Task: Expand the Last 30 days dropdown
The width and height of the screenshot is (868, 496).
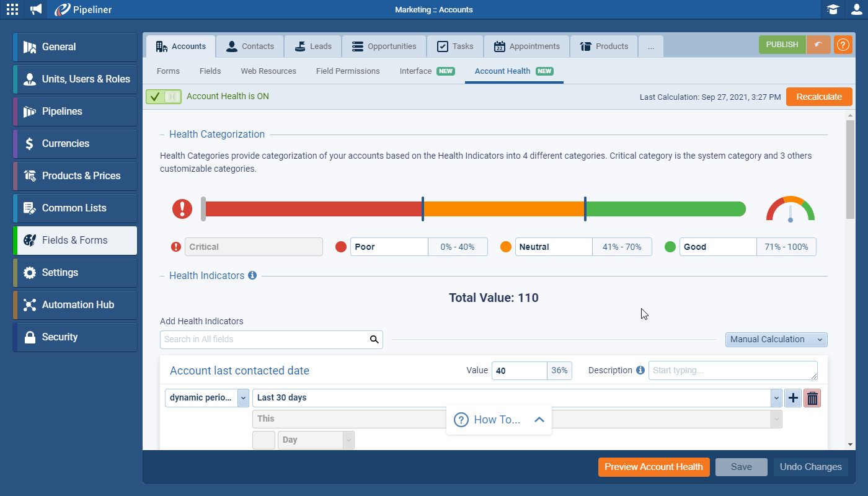Action: tap(776, 398)
